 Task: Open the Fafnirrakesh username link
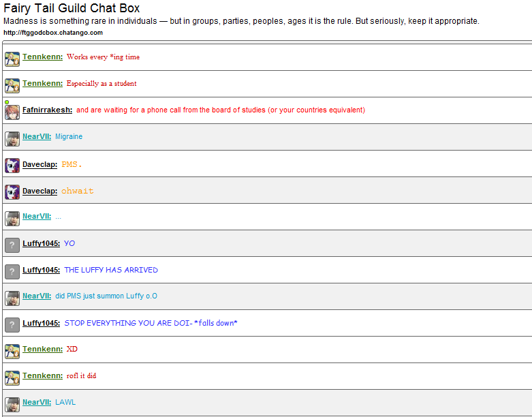[47, 110]
